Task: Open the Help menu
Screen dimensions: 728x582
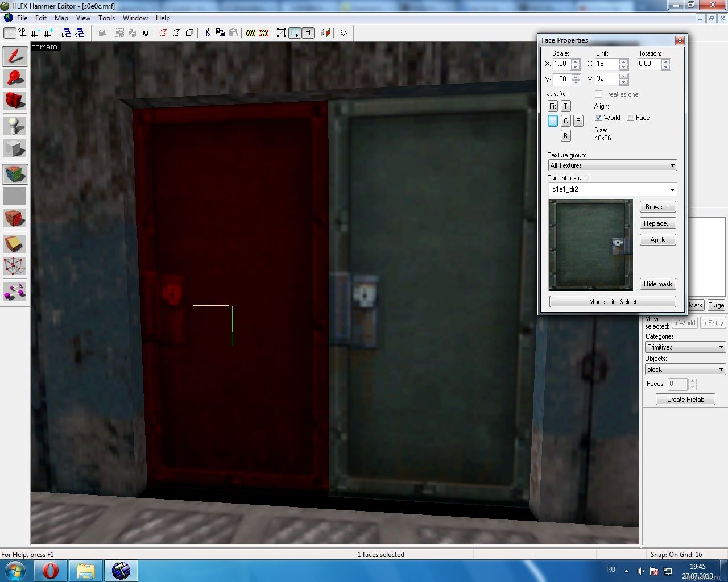Action: 163,18
